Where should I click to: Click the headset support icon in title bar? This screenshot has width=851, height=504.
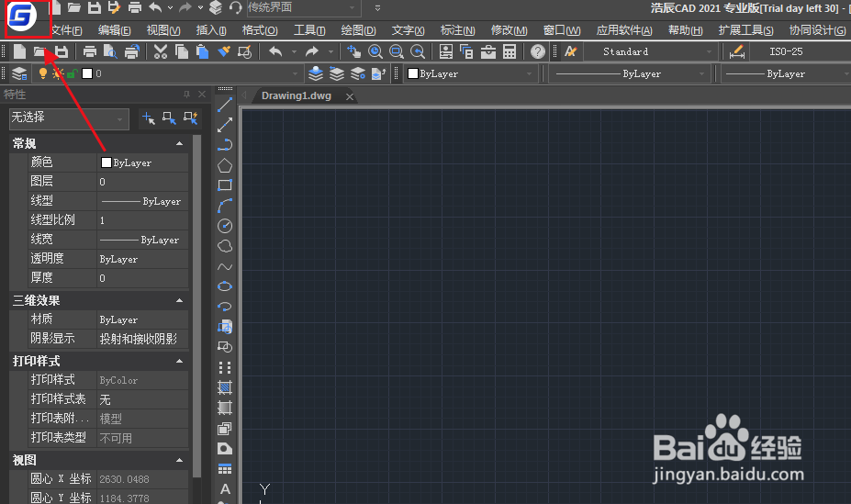click(236, 7)
